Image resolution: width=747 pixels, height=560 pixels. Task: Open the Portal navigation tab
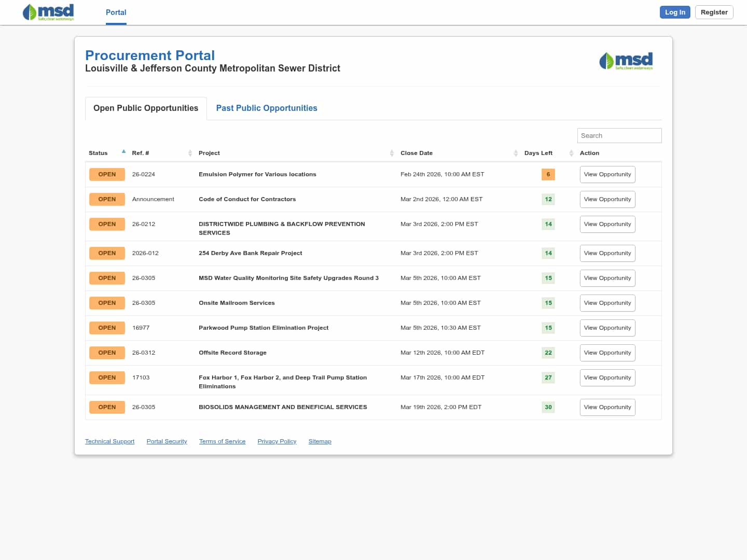pyautogui.click(x=116, y=12)
